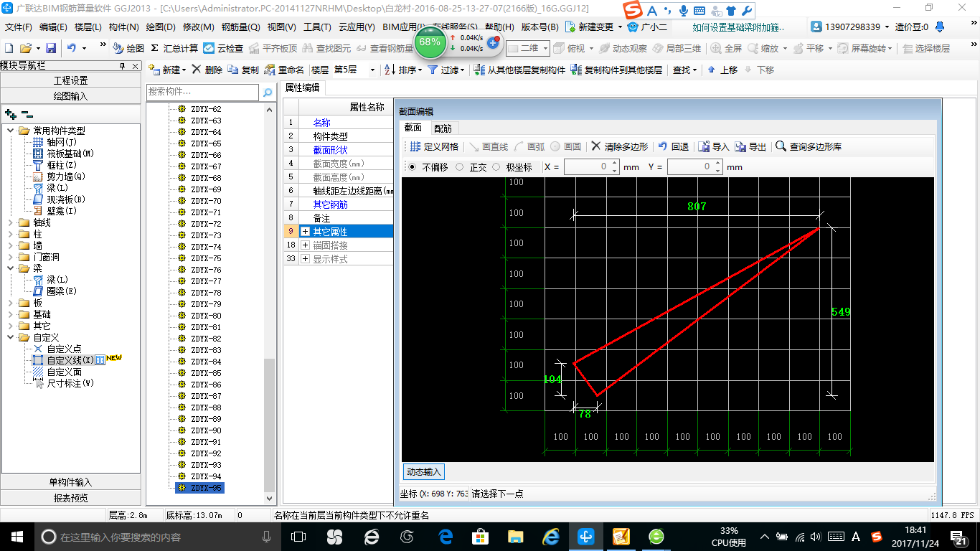Click the taskbar search box
Image resolution: width=980 pixels, height=551 pixels.
(159, 537)
